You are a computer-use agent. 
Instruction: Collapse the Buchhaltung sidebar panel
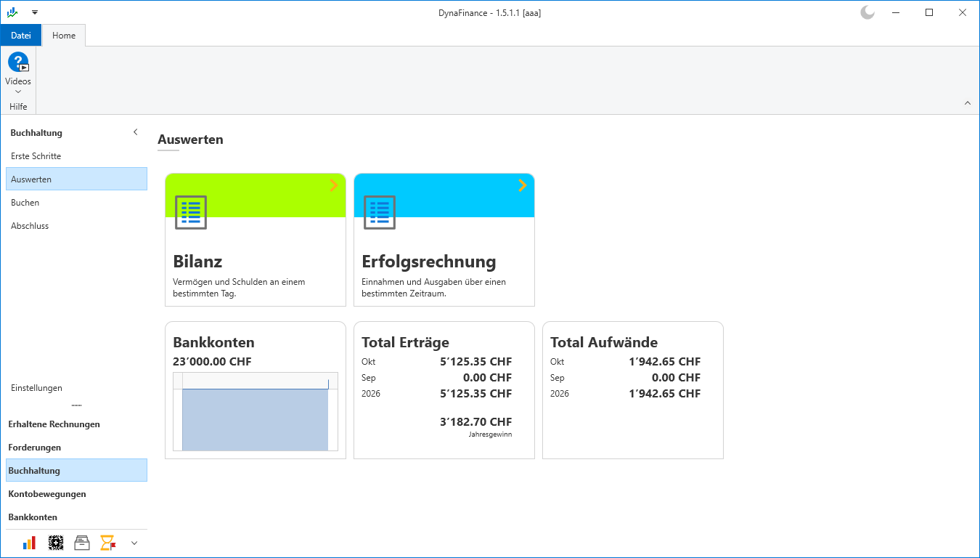[x=135, y=132]
